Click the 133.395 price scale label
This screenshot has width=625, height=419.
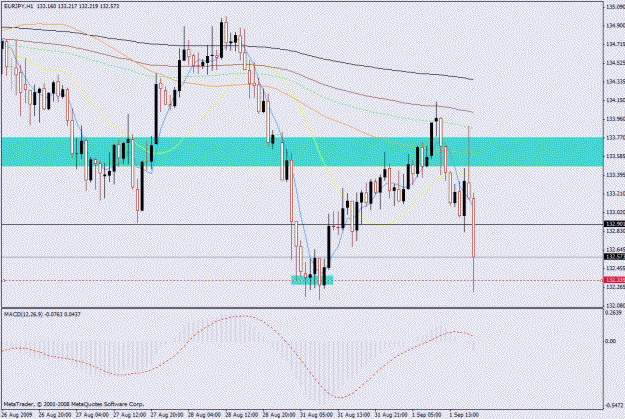(615, 175)
